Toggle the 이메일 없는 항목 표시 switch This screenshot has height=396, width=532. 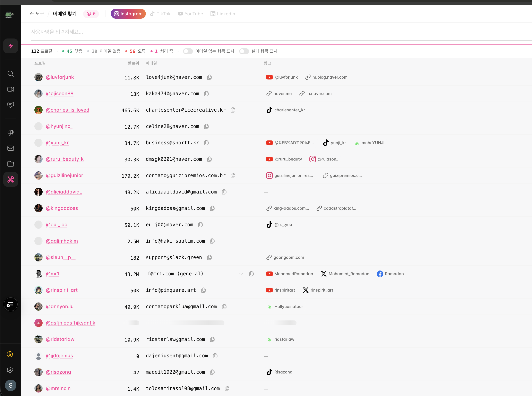point(188,51)
